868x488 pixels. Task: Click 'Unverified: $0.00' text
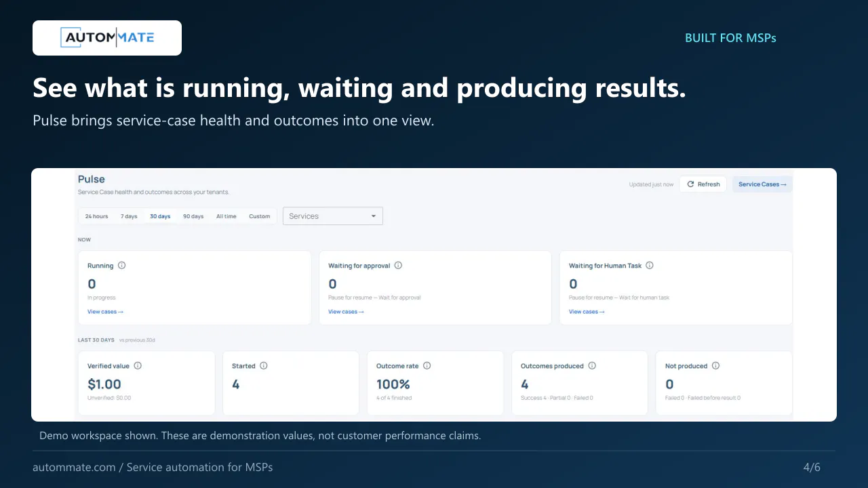point(109,398)
